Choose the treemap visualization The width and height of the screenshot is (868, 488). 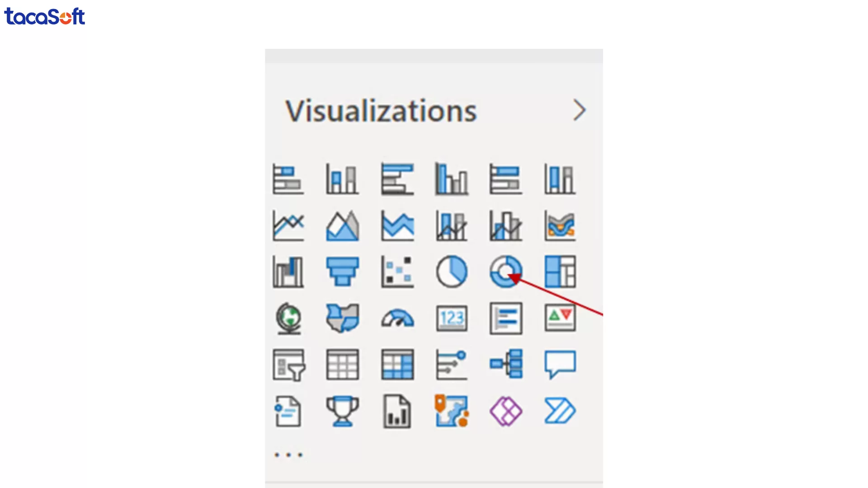[x=560, y=272]
